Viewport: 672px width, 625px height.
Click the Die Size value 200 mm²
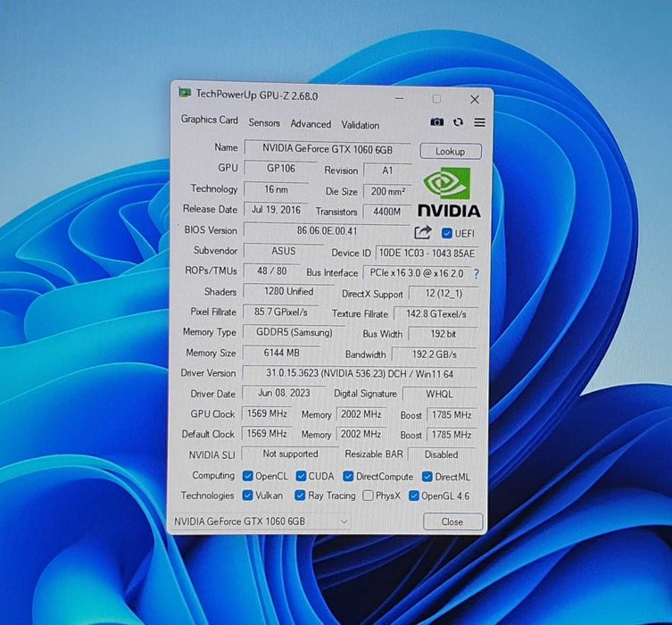[x=387, y=191]
